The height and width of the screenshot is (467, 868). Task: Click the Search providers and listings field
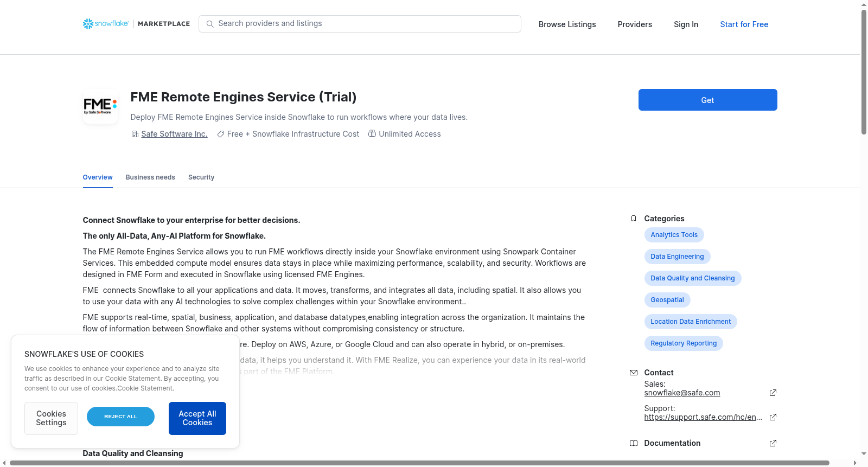tap(360, 24)
